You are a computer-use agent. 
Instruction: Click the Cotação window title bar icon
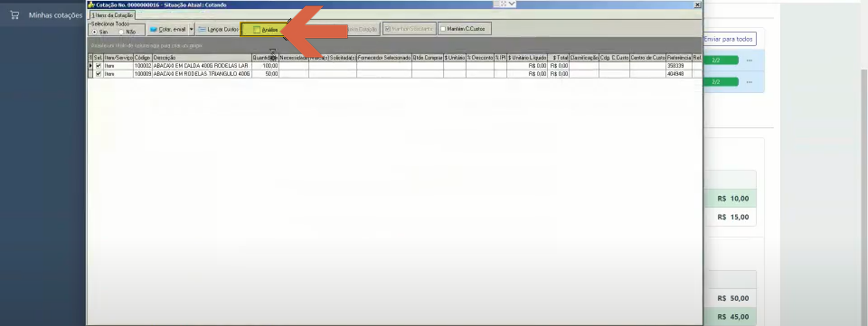tap(91, 5)
